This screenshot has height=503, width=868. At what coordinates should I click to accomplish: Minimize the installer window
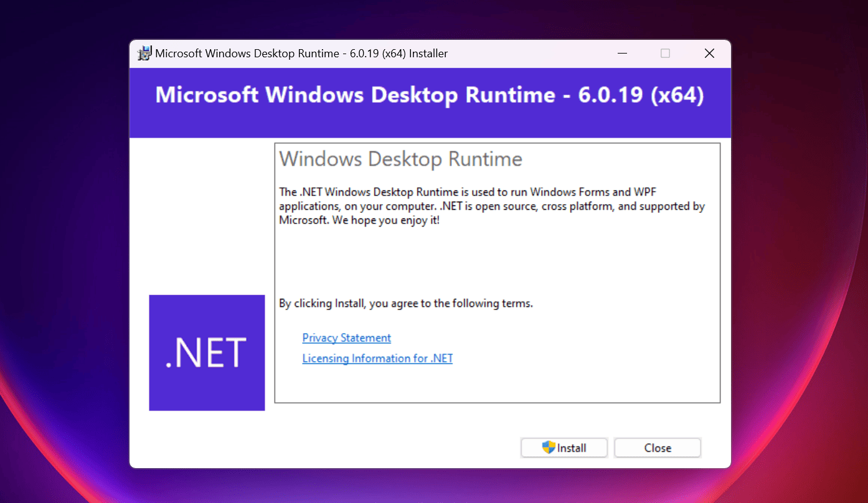pos(622,54)
